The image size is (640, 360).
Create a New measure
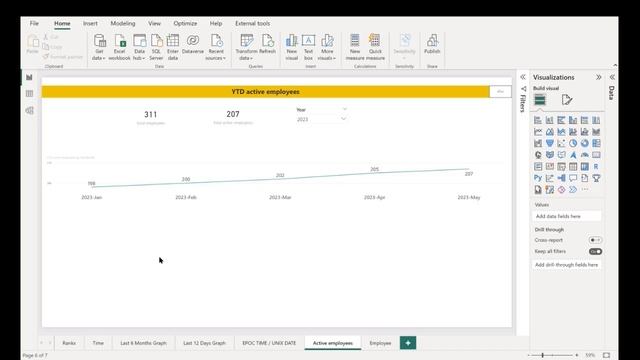(x=355, y=47)
